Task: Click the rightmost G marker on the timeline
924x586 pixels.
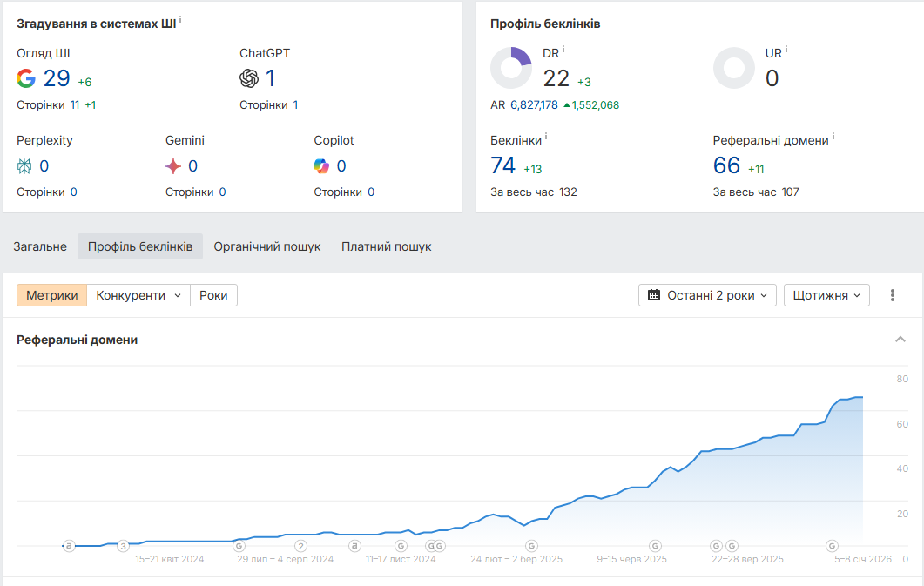Action: pyautogui.click(x=832, y=546)
